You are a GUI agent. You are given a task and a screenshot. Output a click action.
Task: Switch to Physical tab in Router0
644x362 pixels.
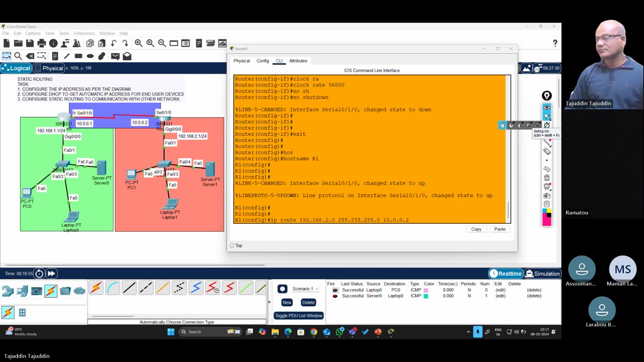[x=242, y=61]
